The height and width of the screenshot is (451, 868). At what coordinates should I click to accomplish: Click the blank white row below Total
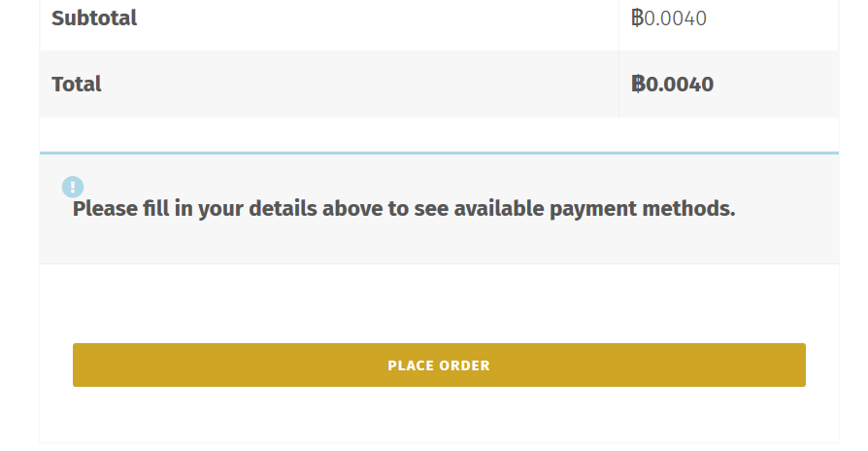(439, 134)
